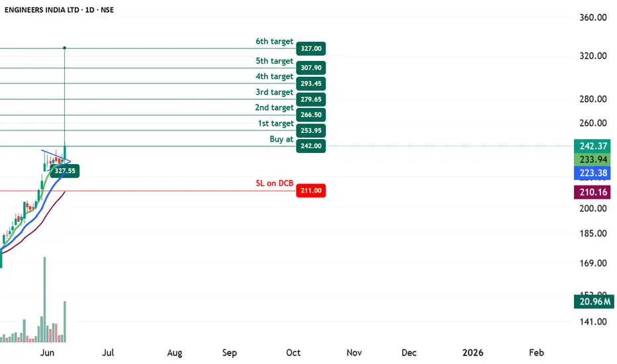
Task: Select the 253.95 first target label
Action: (x=311, y=130)
